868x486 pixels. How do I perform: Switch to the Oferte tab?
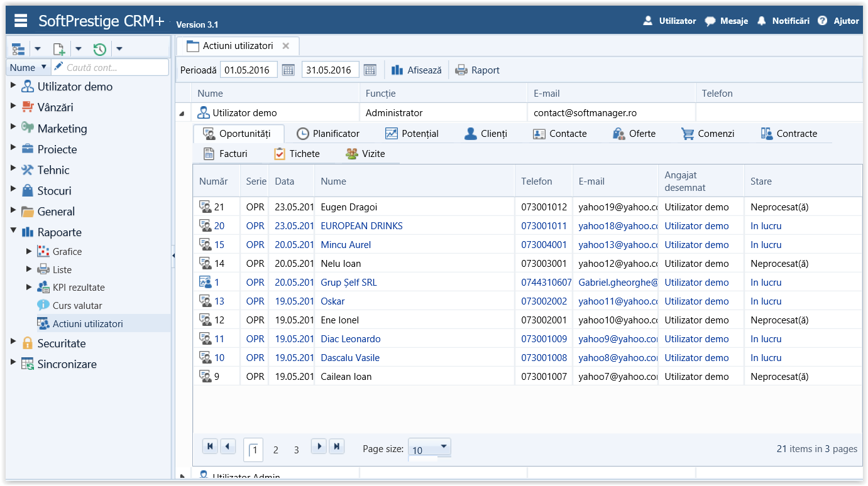(x=634, y=134)
